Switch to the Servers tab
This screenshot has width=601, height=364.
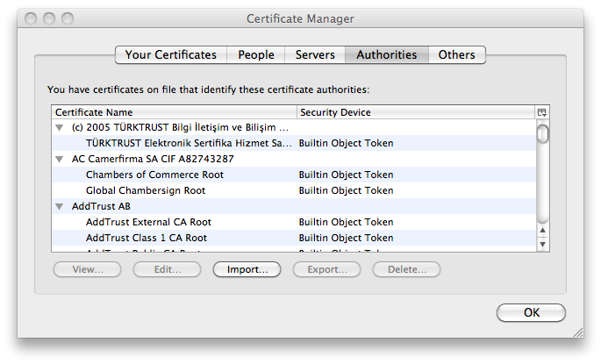pos(315,54)
